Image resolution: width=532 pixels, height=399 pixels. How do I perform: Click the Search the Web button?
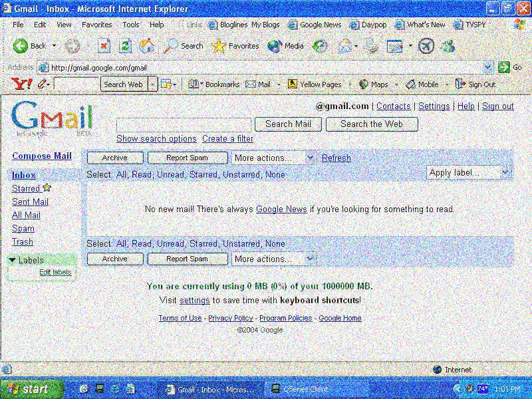(372, 124)
